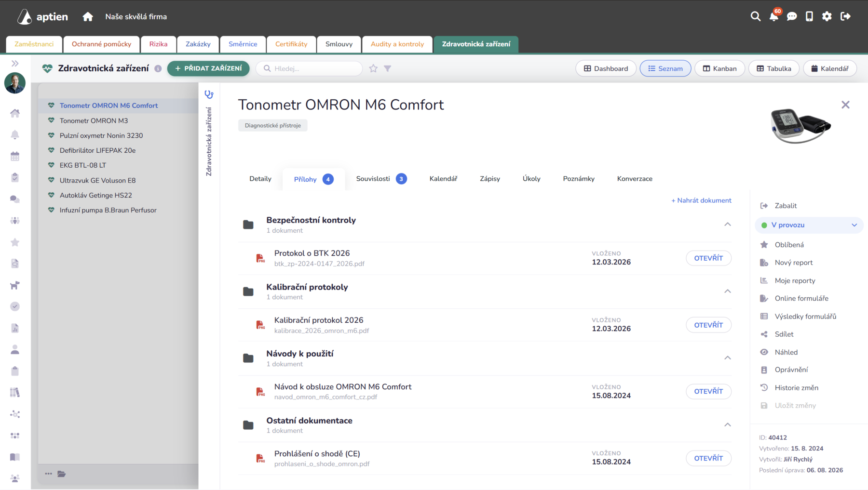Open global search magnifier icon
868x490 pixels.
(756, 16)
